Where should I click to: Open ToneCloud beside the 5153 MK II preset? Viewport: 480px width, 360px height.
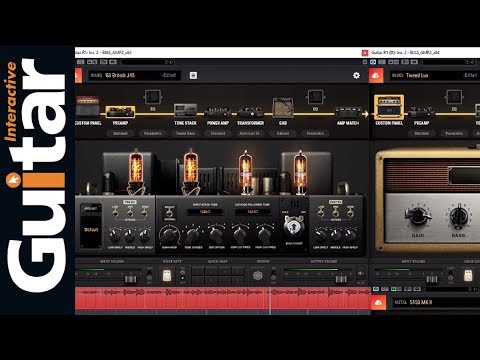tap(378, 302)
